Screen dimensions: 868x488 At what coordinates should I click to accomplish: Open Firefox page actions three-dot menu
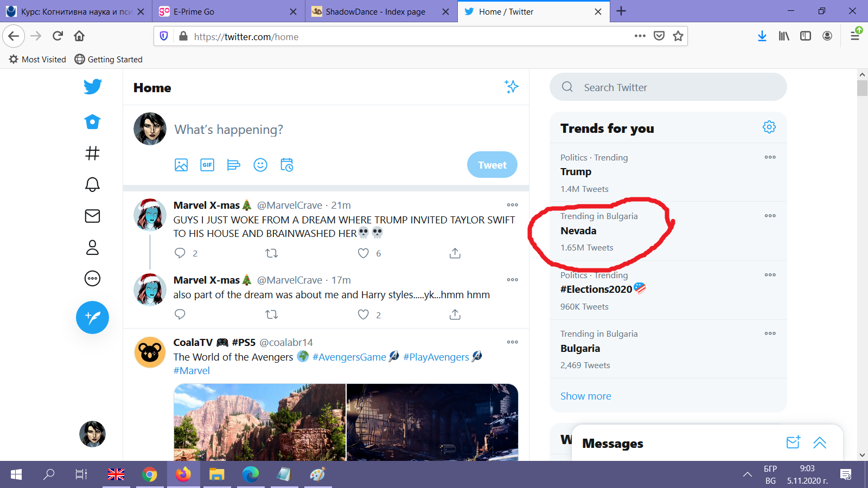tap(640, 36)
